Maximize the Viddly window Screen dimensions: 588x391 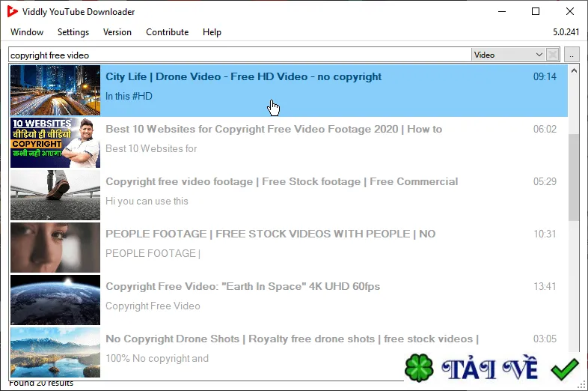(x=536, y=12)
